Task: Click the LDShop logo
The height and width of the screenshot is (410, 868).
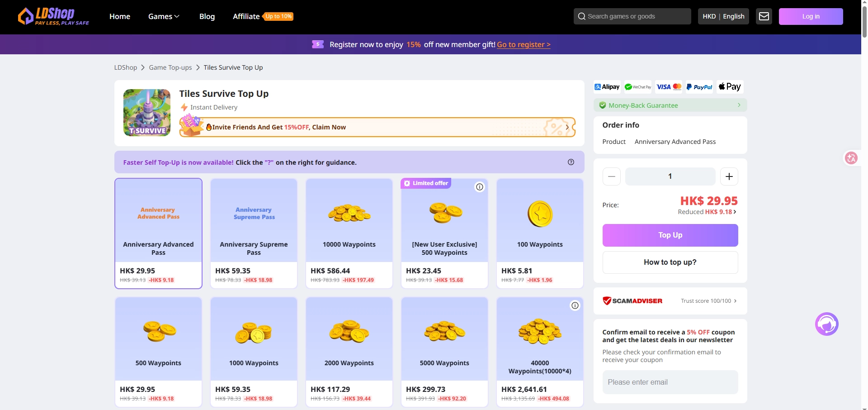Action: tap(53, 16)
